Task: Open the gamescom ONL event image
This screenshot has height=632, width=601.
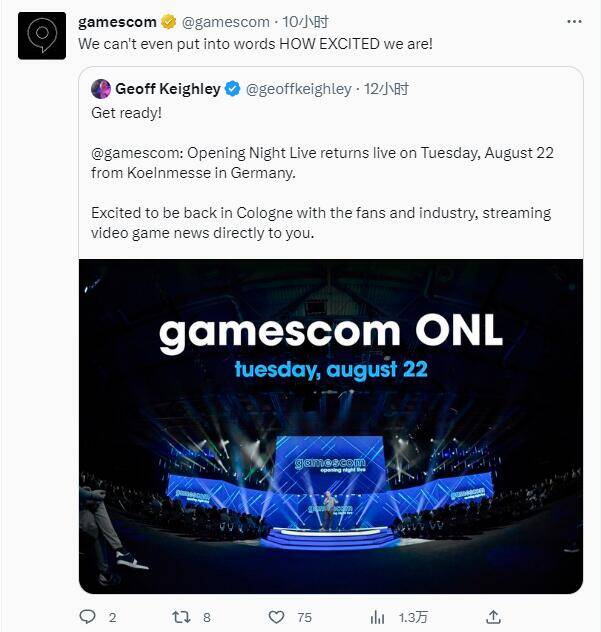Action: point(331,426)
